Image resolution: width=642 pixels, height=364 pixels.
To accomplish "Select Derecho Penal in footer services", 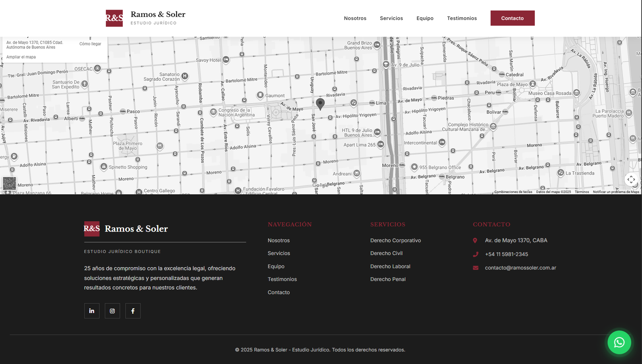I will [388, 279].
